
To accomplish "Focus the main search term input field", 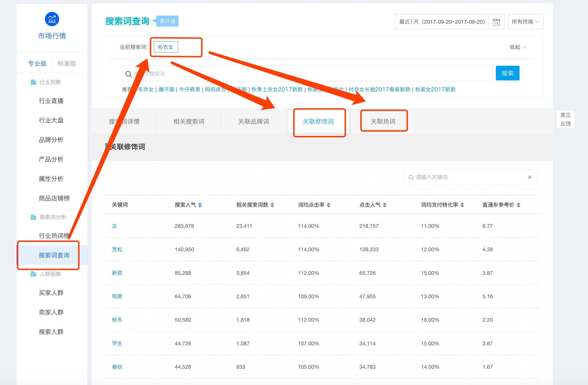I will click(307, 74).
